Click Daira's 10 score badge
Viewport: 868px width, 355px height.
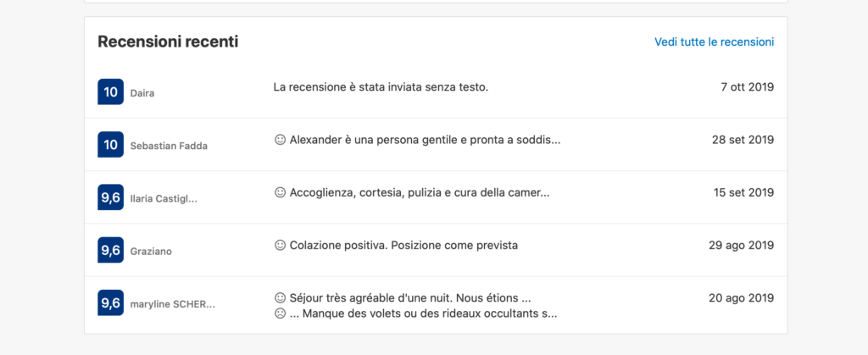(x=111, y=92)
